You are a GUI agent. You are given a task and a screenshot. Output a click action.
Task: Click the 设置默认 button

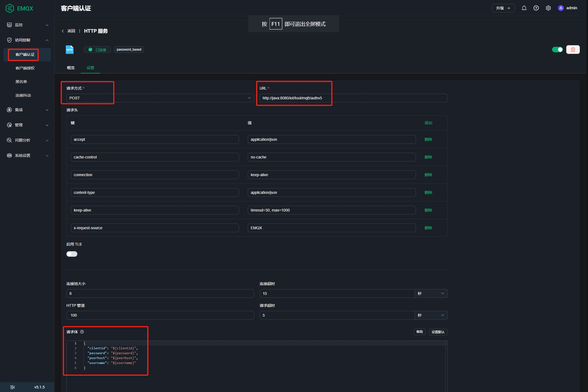pos(438,332)
